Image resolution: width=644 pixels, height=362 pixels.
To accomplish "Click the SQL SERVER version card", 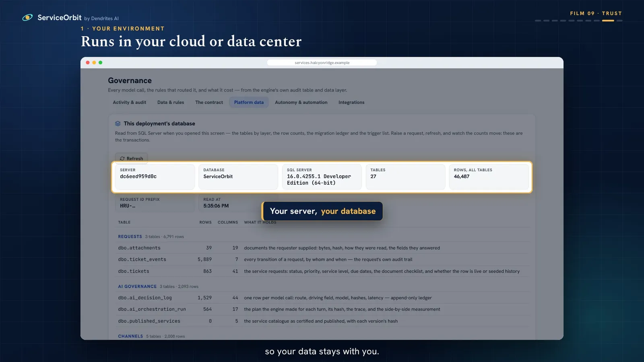I will click(x=322, y=177).
